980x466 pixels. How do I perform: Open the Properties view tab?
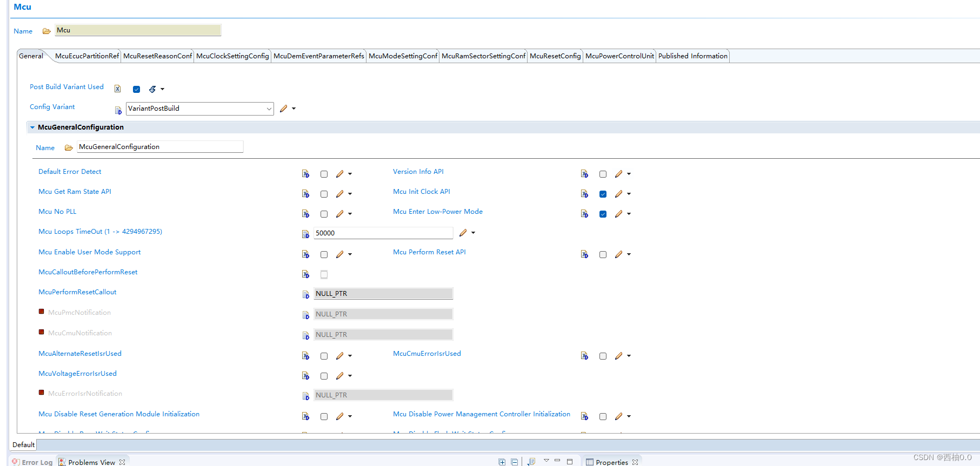[611, 462]
